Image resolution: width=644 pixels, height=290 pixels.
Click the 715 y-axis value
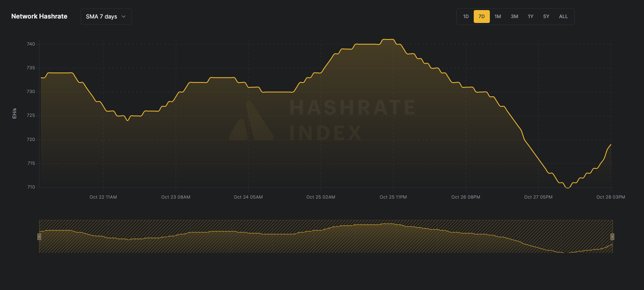31,163
